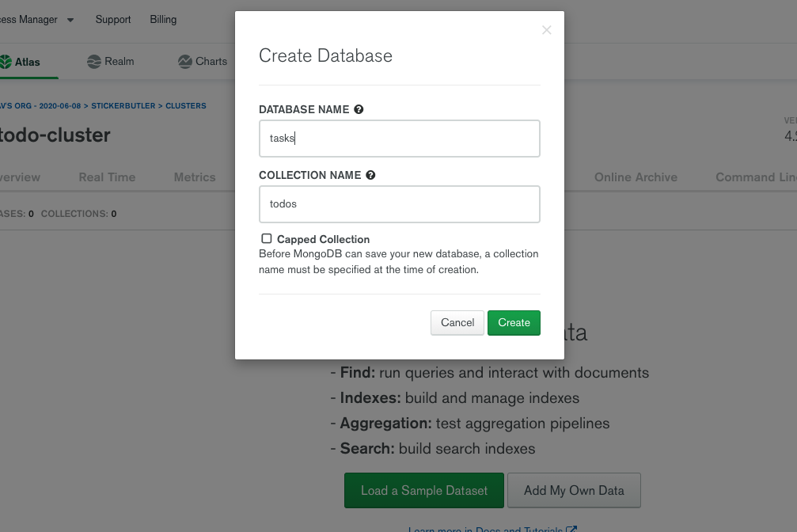Follow the CLUSTERS breadcrumb link
Viewport: 797px width, 532px height.
coord(186,105)
